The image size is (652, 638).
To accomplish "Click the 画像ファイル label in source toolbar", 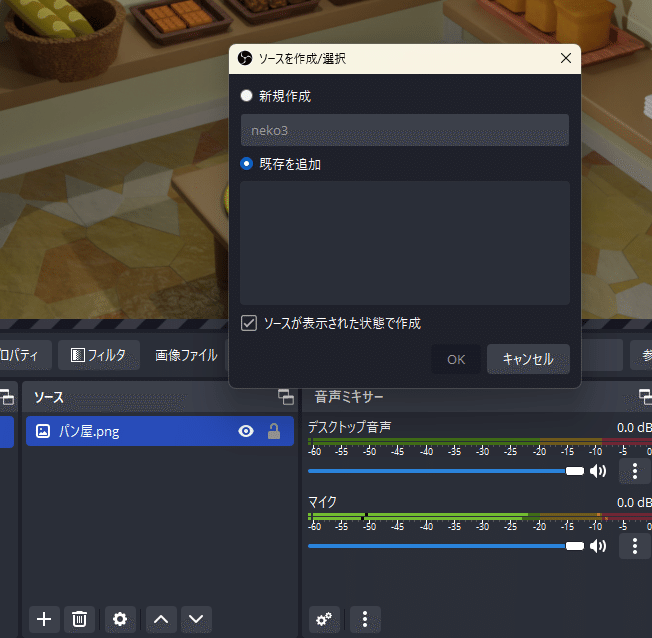I will pos(186,355).
